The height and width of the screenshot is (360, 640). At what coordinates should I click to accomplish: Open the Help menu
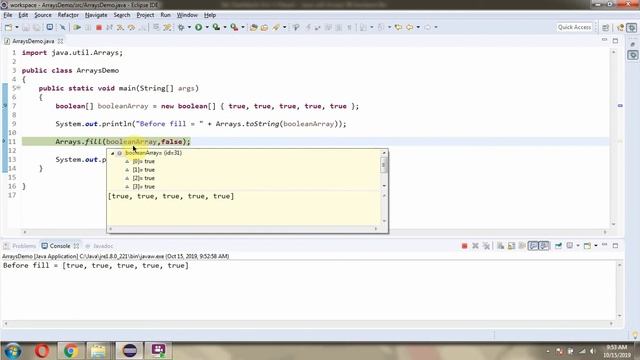(x=210, y=15)
